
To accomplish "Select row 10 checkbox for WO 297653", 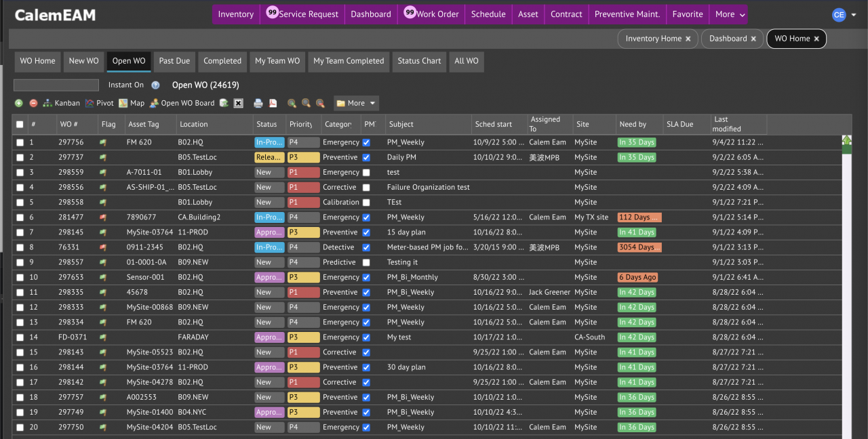I will click(x=20, y=278).
